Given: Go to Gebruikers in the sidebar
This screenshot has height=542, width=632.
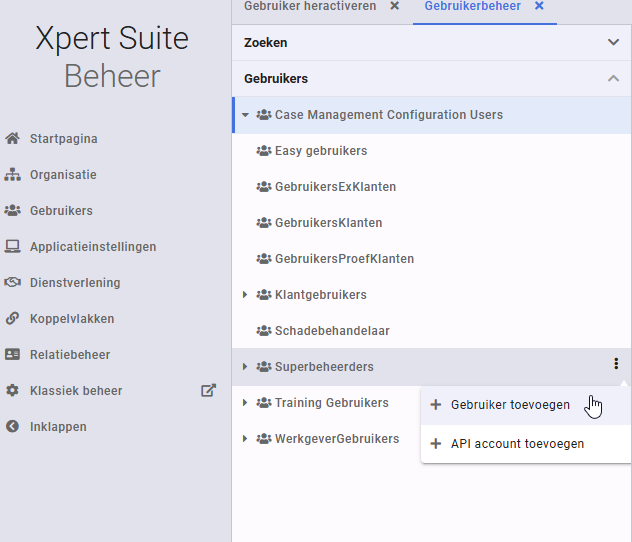Looking at the screenshot, I should (61, 210).
